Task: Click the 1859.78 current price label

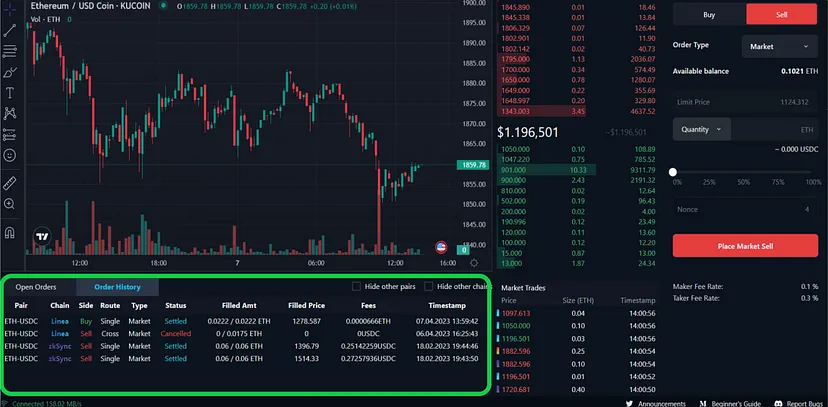Action: (x=474, y=165)
